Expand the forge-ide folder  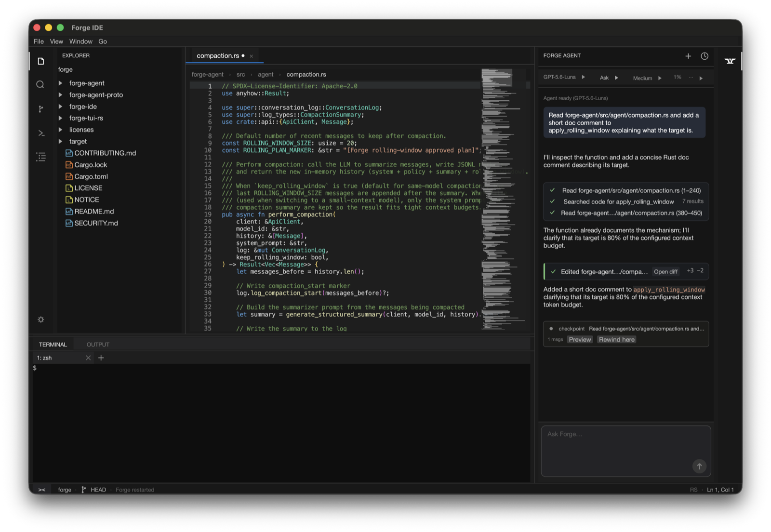pos(60,106)
